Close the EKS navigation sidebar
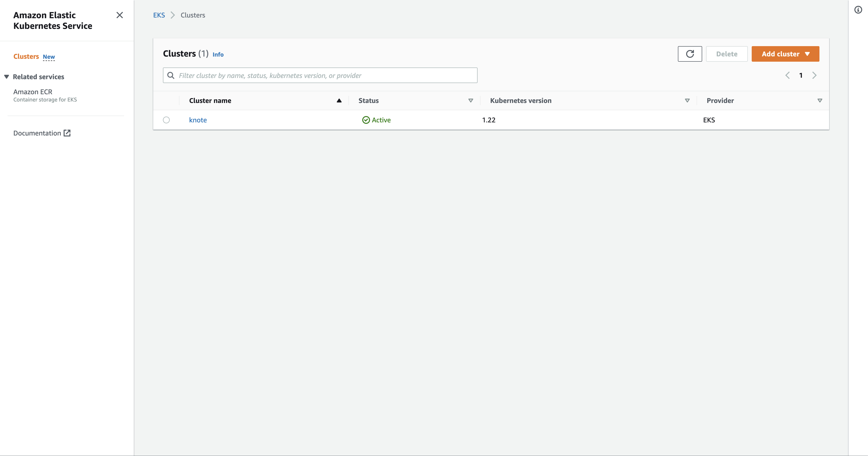Image resolution: width=868 pixels, height=456 pixels. pos(120,15)
